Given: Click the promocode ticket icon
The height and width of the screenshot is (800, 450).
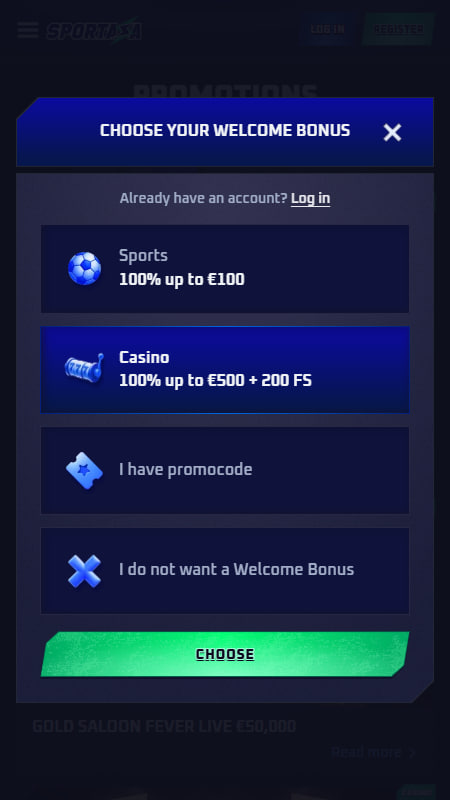Looking at the screenshot, I should 84,470.
